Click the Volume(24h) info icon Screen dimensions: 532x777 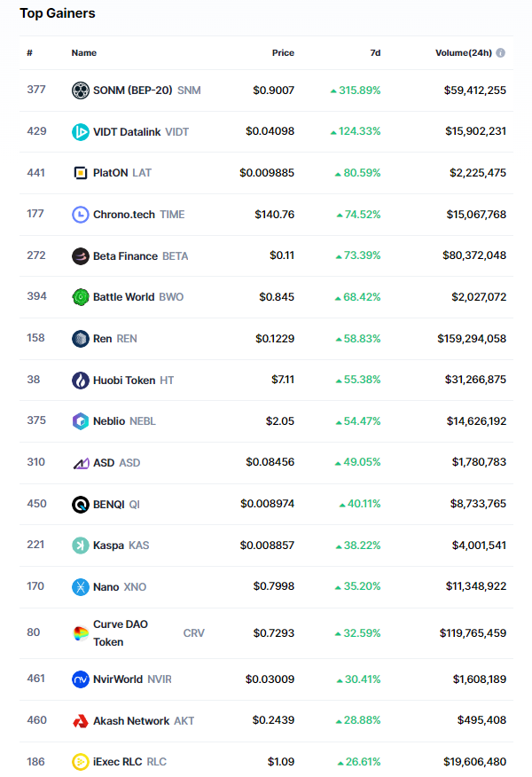pyautogui.click(x=501, y=53)
